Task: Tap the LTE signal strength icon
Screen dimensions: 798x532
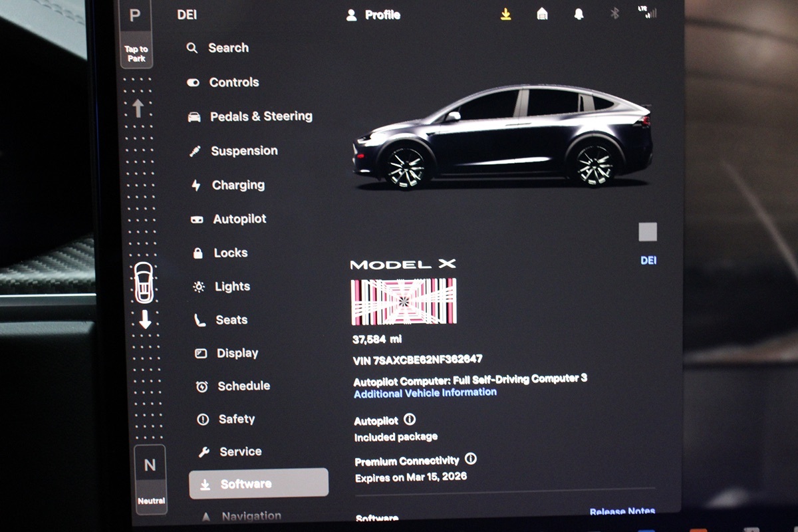Action: click(x=646, y=12)
